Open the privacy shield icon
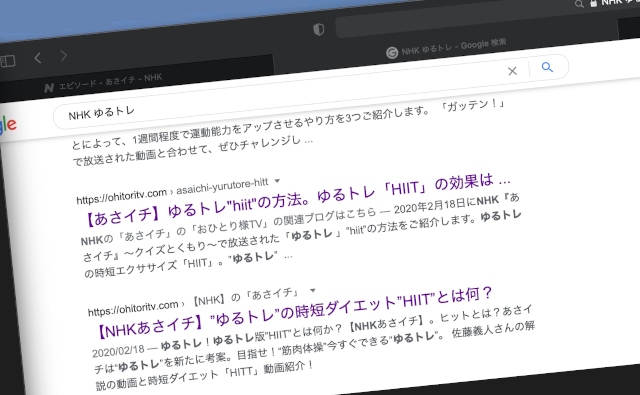Viewport: 640px width, 395px height. (318, 29)
